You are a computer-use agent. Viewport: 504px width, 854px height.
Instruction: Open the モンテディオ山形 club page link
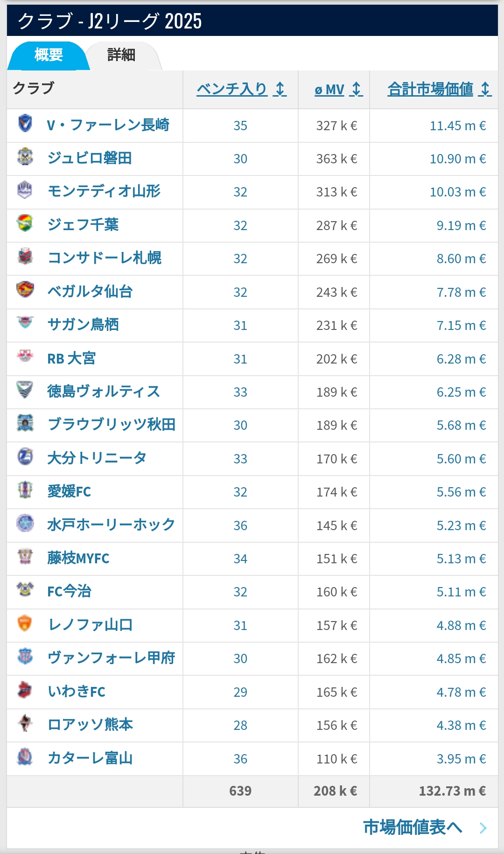coord(104,191)
